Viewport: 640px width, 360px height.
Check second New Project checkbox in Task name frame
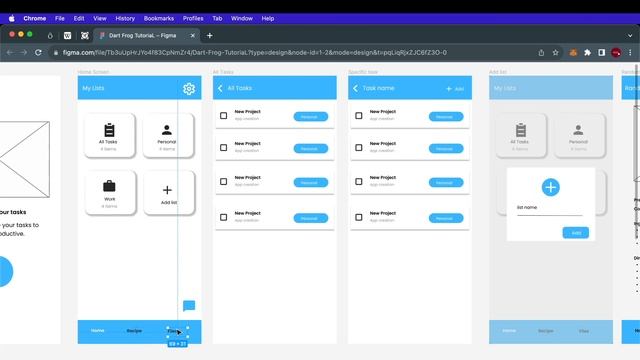click(358, 147)
